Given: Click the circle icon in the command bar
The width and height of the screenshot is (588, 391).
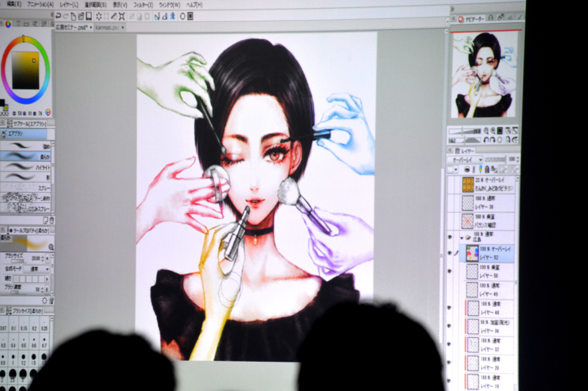Looking at the screenshot, I should pyautogui.click(x=182, y=16).
